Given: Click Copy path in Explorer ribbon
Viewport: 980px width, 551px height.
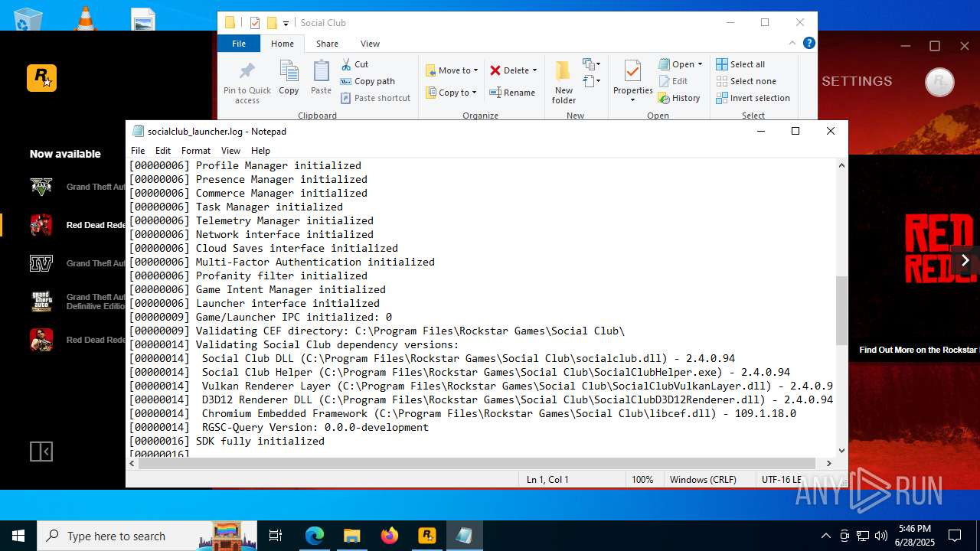Looking at the screenshot, I should [x=367, y=81].
